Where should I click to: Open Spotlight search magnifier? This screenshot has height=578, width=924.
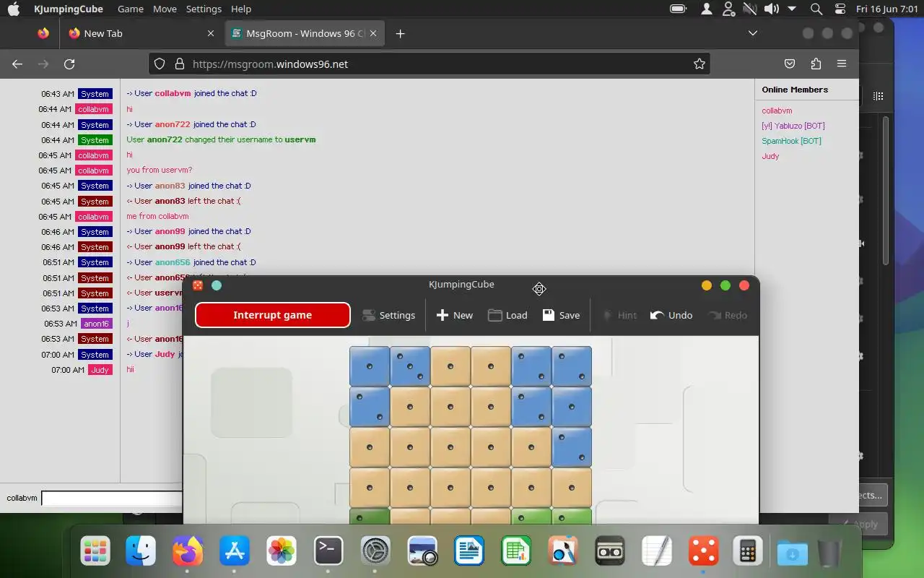(816, 9)
